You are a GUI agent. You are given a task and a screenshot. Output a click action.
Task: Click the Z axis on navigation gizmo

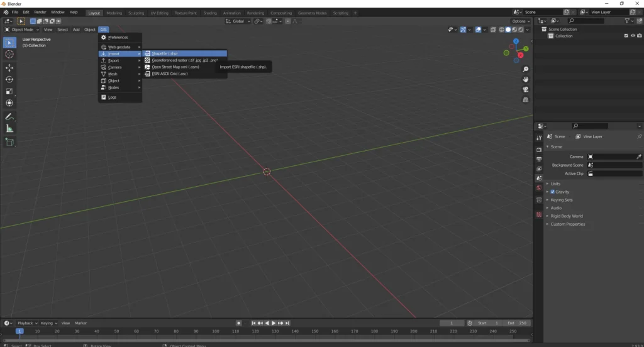click(516, 41)
